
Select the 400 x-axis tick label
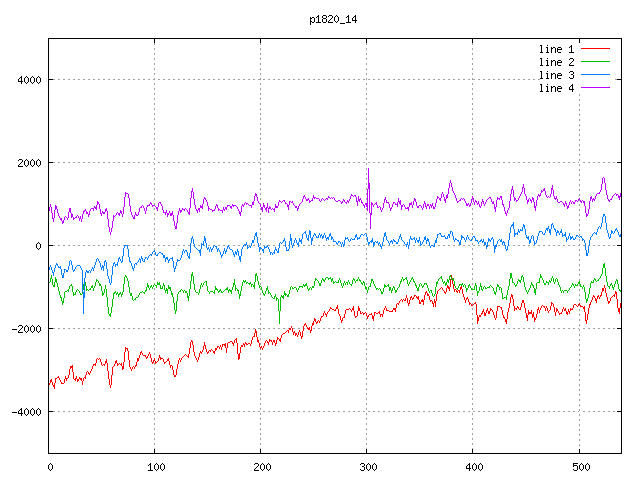[x=473, y=466]
